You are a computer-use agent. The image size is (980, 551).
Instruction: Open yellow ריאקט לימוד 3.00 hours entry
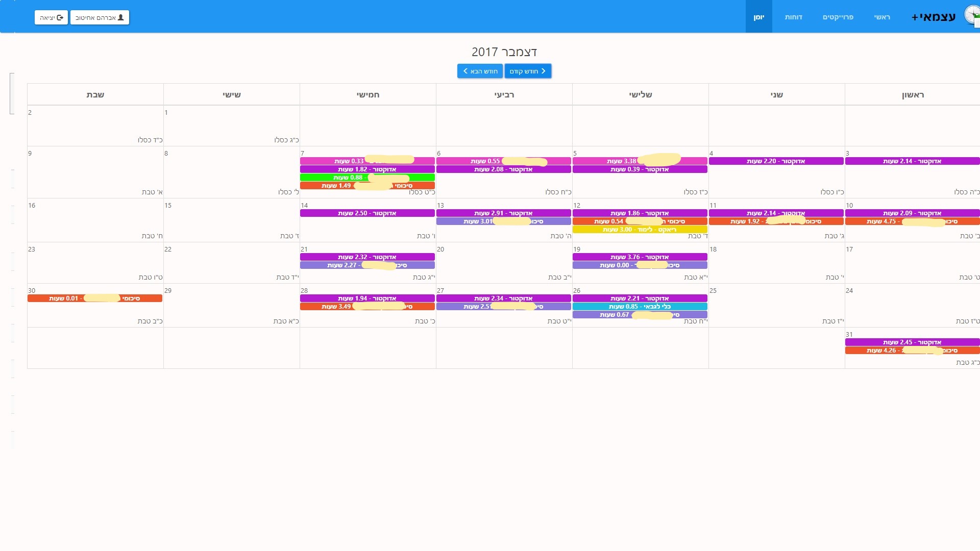(640, 230)
